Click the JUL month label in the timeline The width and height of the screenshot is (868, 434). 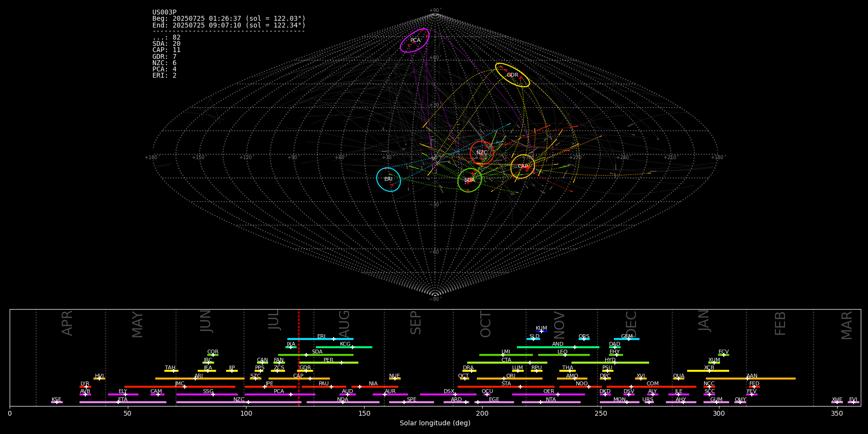[x=274, y=320]
